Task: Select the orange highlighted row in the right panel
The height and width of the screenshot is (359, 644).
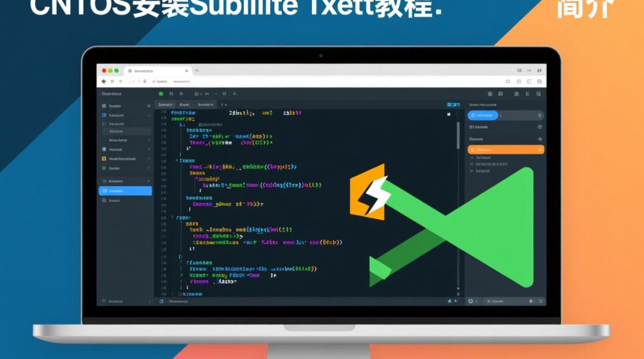Action: click(506, 150)
